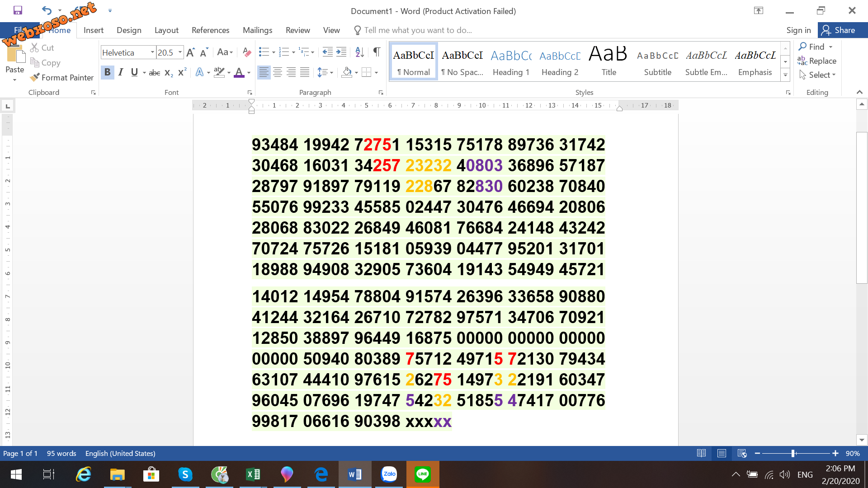Select Print Layout view in status bar
Viewport: 868px width, 488px height.
(x=722, y=453)
